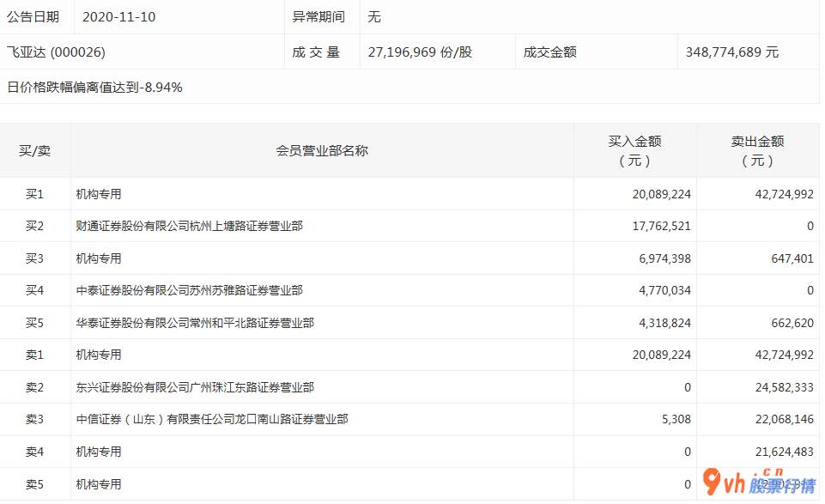Open 华泰证券常州和平北路证券营业部 entry
Viewport: 825px width, 504px height.
pyautogui.click(x=195, y=324)
